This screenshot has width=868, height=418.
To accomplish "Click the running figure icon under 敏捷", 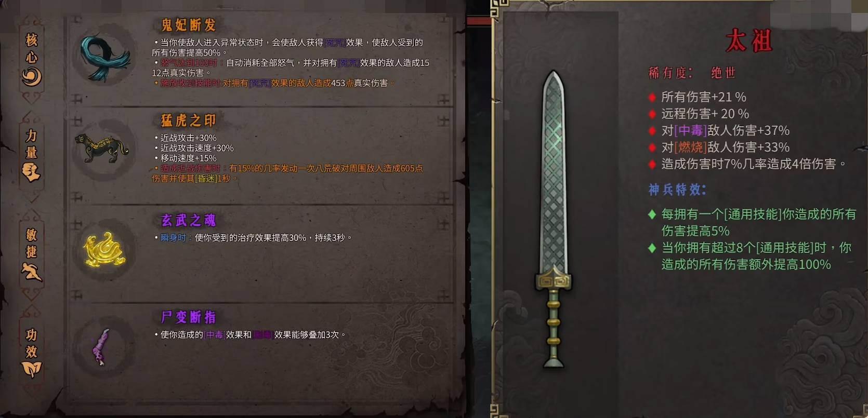I will coord(32,271).
